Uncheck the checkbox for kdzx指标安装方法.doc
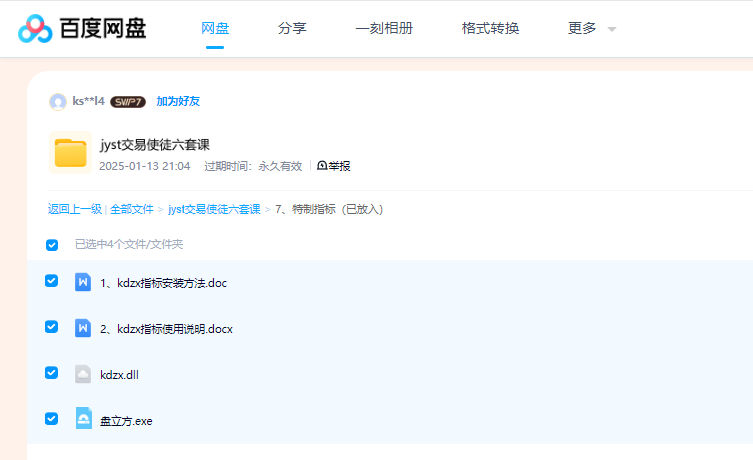The width and height of the screenshot is (753, 460). click(x=51, y=281)
